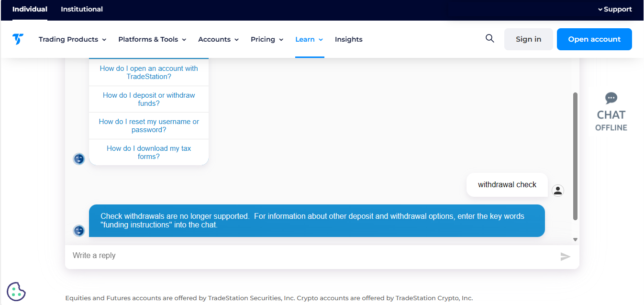
Task: Click the chat scrollbar down arrow
Action: click(x=575, y=239)
